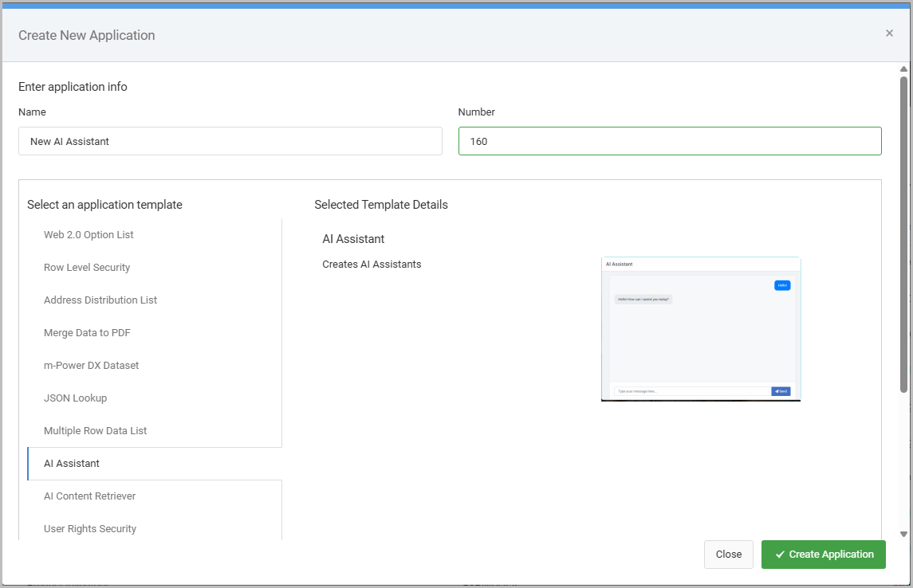Select Address Distribution List template

pyautogui.click(x=100, y=300)
